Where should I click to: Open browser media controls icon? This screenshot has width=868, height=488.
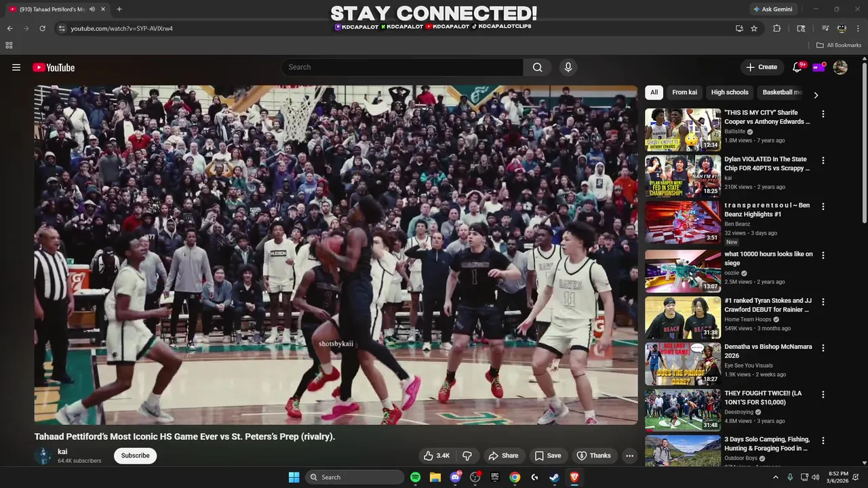[x=825, y=28]
